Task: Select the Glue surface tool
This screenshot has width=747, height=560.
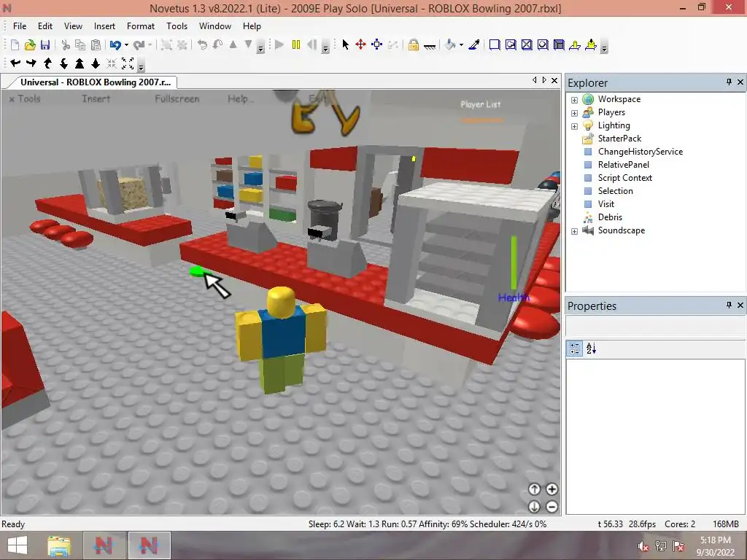Action: pos(511,45)
